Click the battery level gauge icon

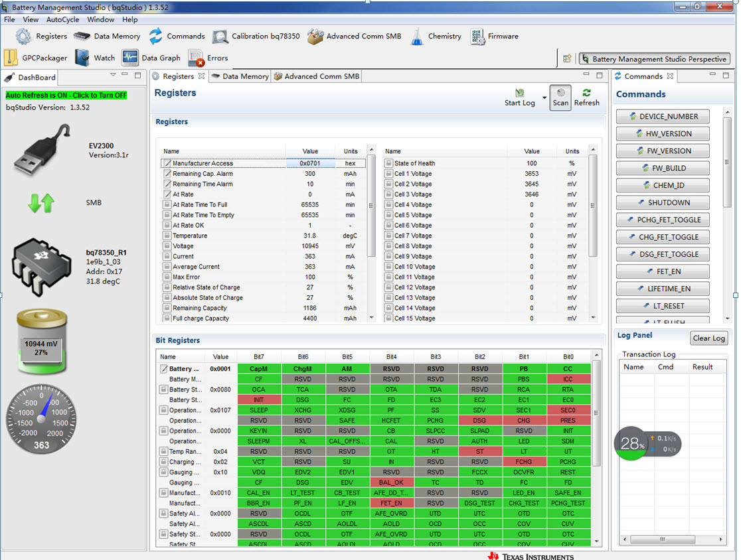pos(42,341)
